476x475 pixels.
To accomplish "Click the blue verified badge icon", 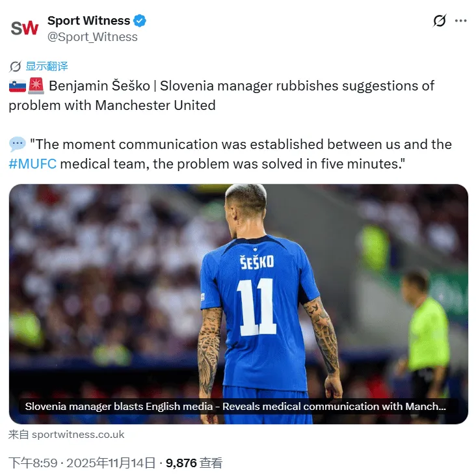I will coord(140,21).
